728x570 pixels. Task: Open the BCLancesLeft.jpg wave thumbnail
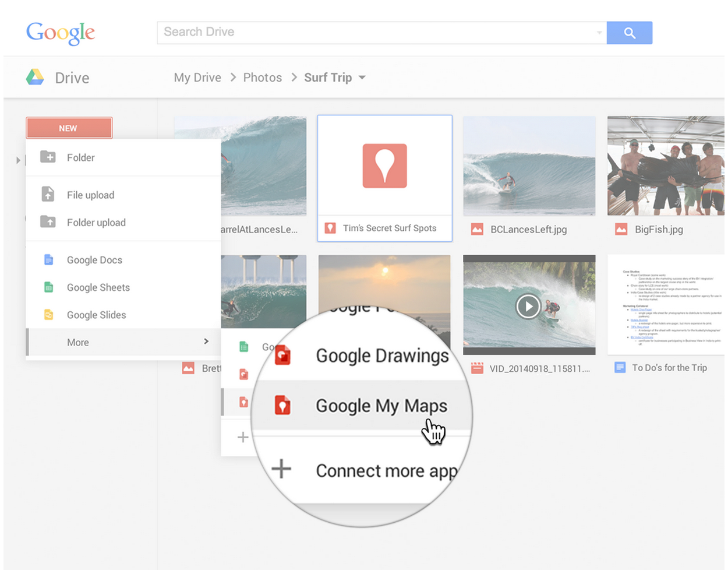tap(529, 166)
